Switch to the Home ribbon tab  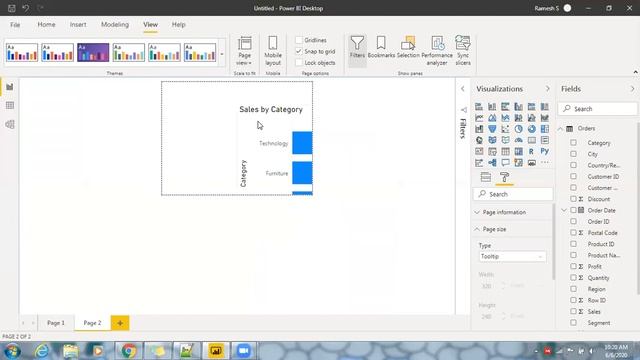pyautogui.click(x=47, y=24)
